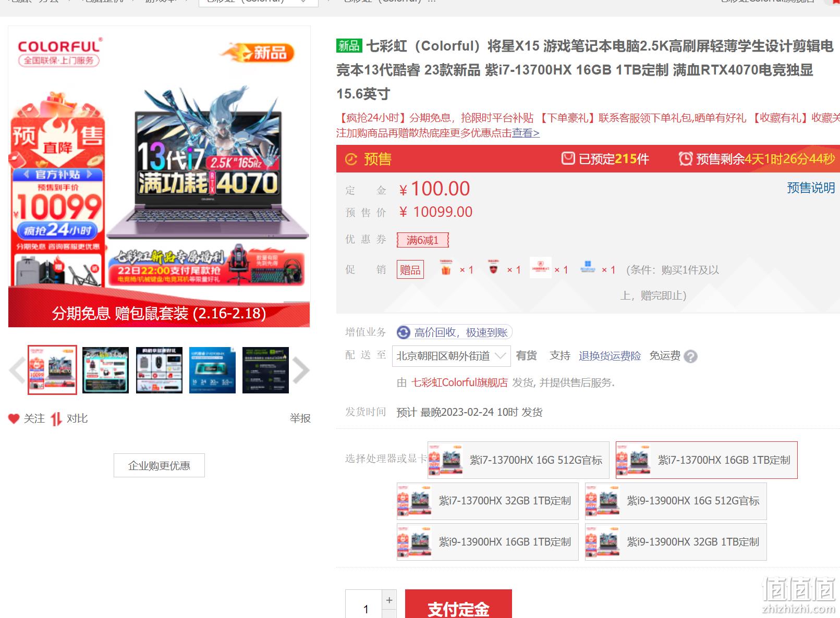
Task: Click 支付定金 pay deposit button
Action: pos(458,604)
